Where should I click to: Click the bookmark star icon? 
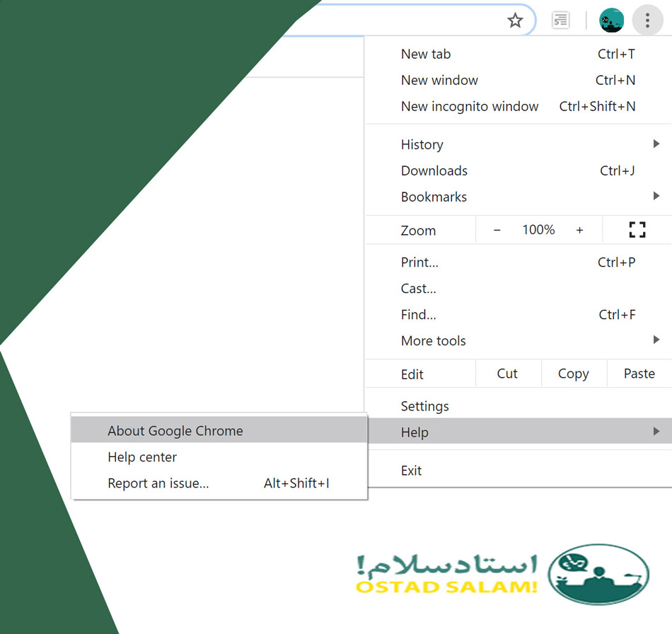click(515, 21)
